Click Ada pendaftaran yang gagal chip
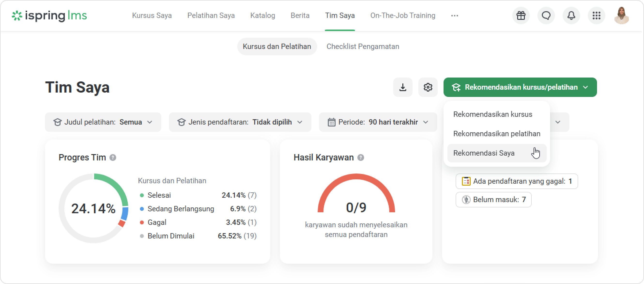The image size is (644, 284). click(516, 181)
